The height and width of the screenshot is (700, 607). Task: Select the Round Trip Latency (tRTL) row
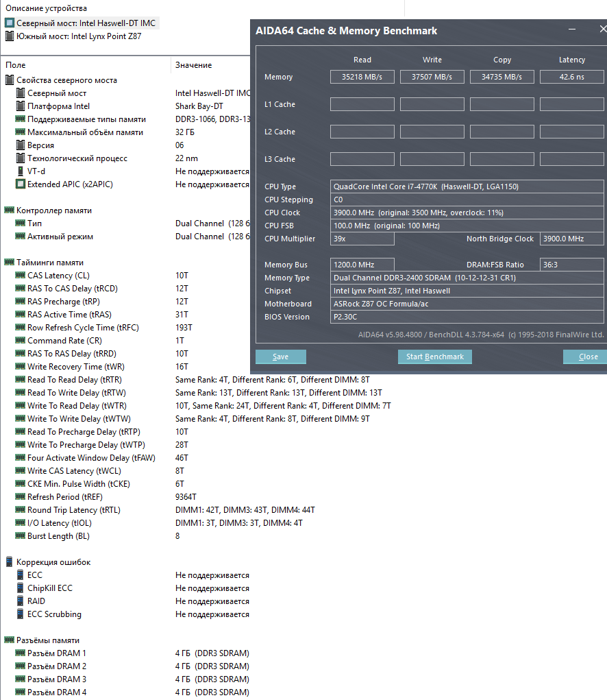point(165,510)
